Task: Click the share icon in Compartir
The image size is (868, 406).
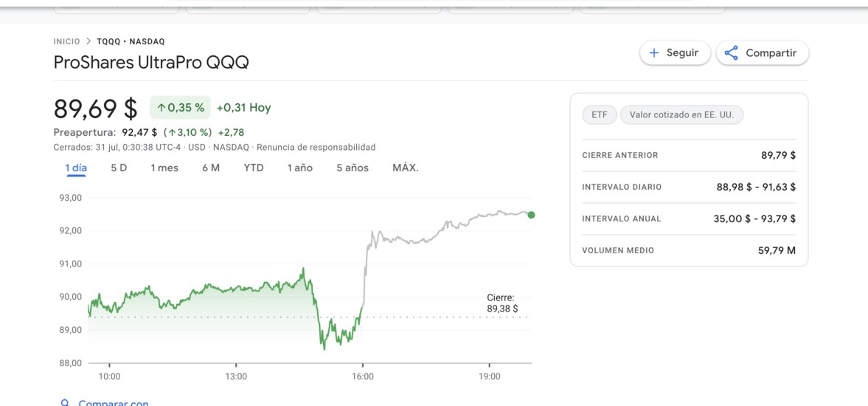Action: point(732,53)
